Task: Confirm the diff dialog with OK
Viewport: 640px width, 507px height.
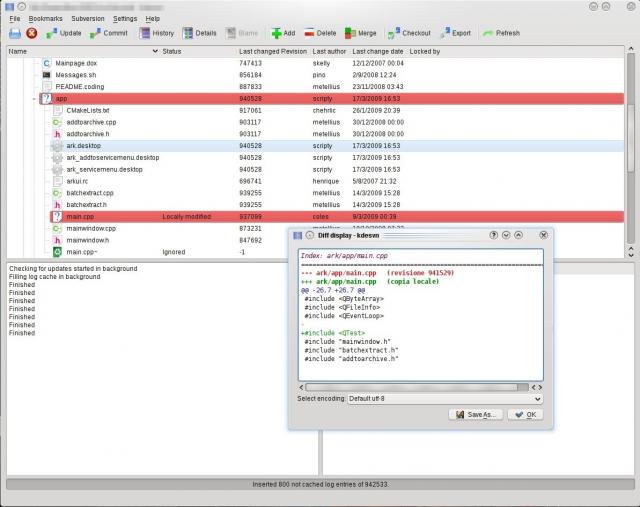Action: click(526, 414)
